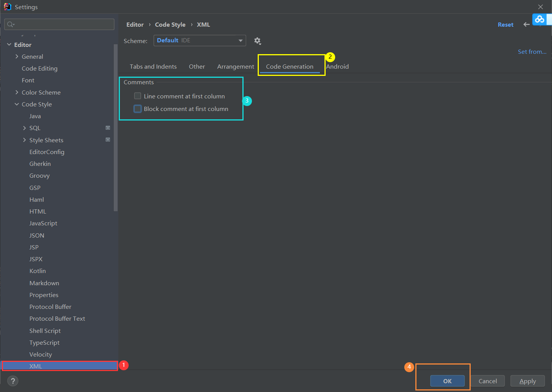Click the Reset link
The width and height of the screenshot is (552, 392).
pos(505,24)
